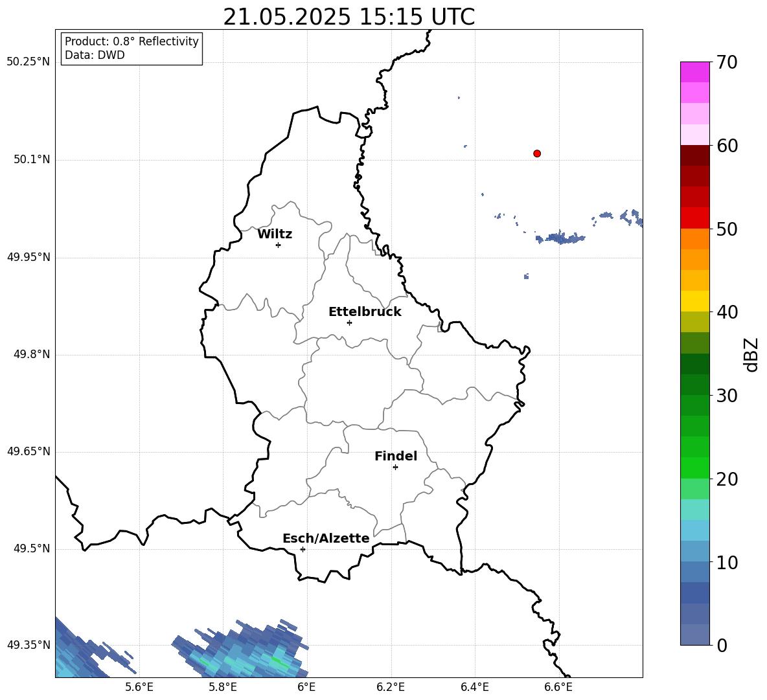Viewport: 767px width, 700px height.
Task: Click the Ettelbruck station cross marker
Action: 349,322
